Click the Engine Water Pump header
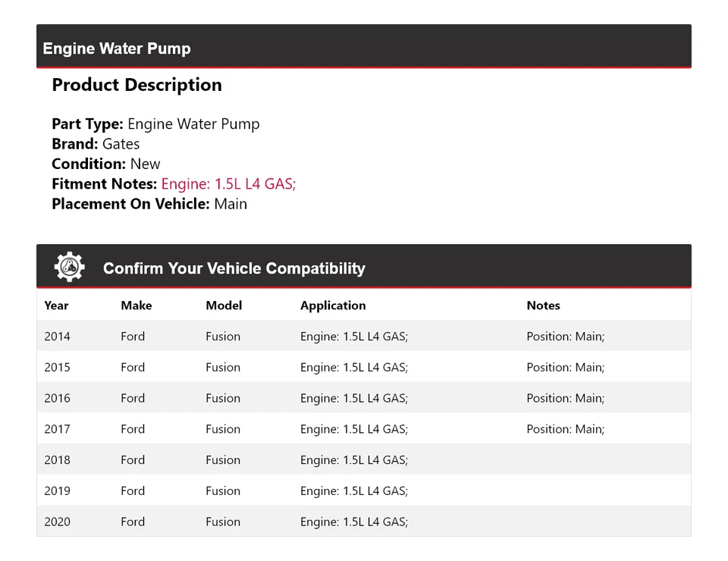The width and height of the screenshot is (728, 561). click(117, 49)
